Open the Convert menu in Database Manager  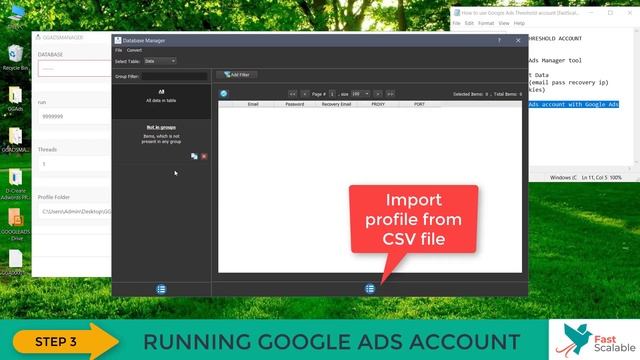click(134, 50)
